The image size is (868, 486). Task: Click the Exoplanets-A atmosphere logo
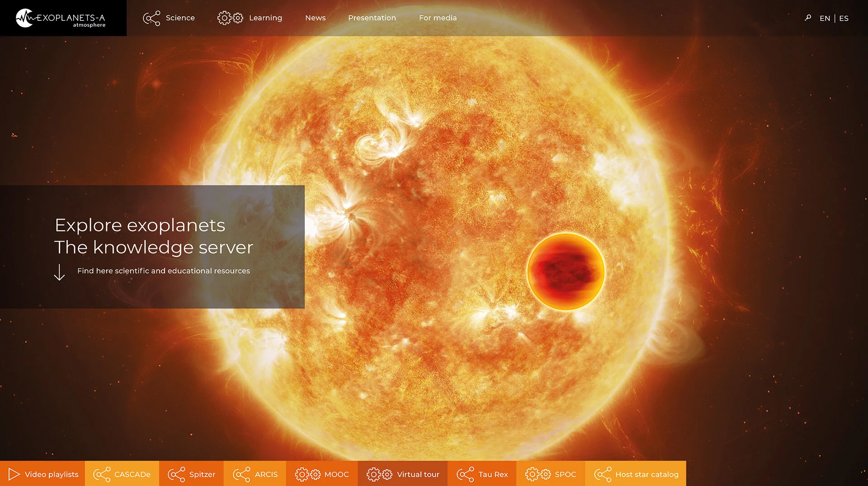coord(61,18)
